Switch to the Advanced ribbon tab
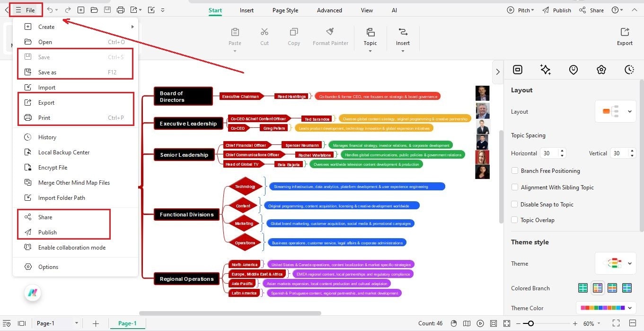The width and height of the screenshot is (644, 331). coord(329,10)
